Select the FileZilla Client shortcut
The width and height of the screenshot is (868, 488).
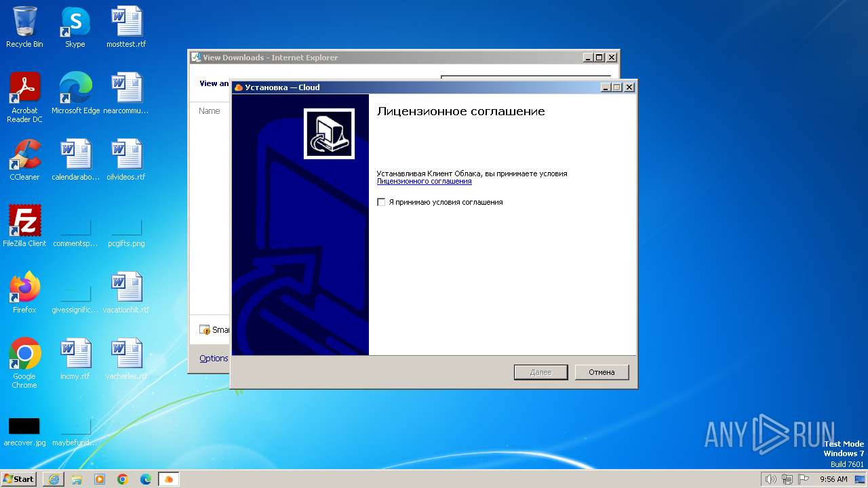click(x=24, y=226)
